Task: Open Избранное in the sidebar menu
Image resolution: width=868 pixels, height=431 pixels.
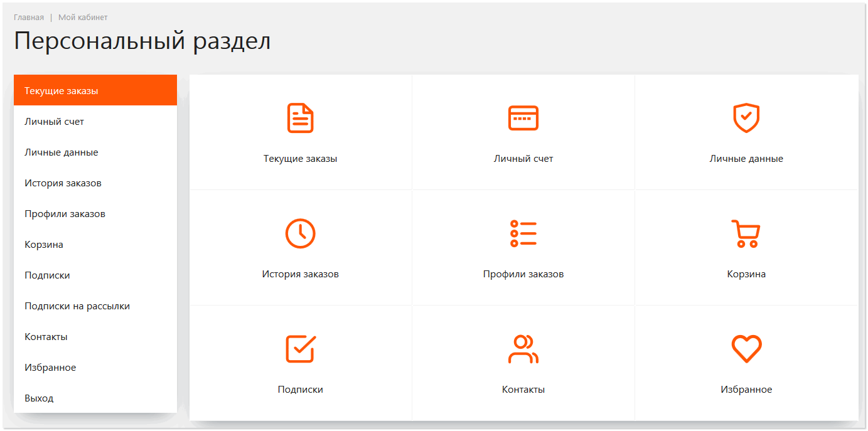Action: click(x=95, y=367)
